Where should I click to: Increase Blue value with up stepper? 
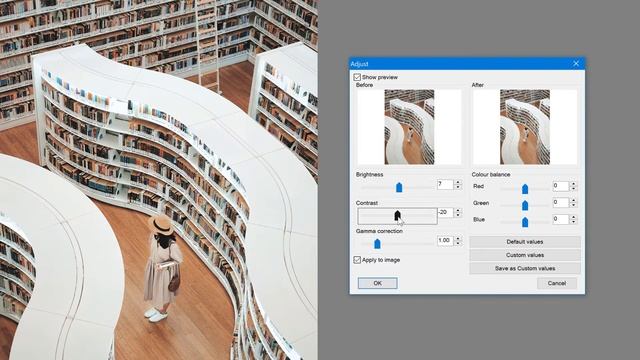click(573, 217)
